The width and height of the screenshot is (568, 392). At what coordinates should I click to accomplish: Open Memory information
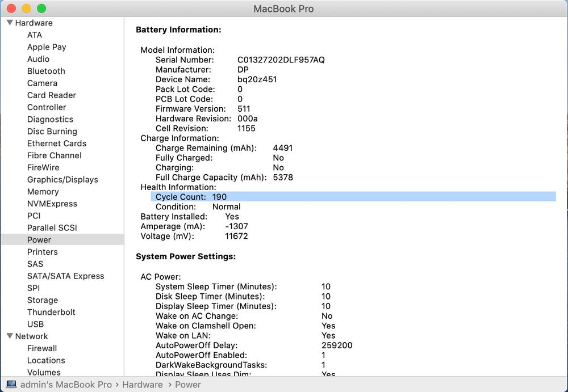point(43,192)
